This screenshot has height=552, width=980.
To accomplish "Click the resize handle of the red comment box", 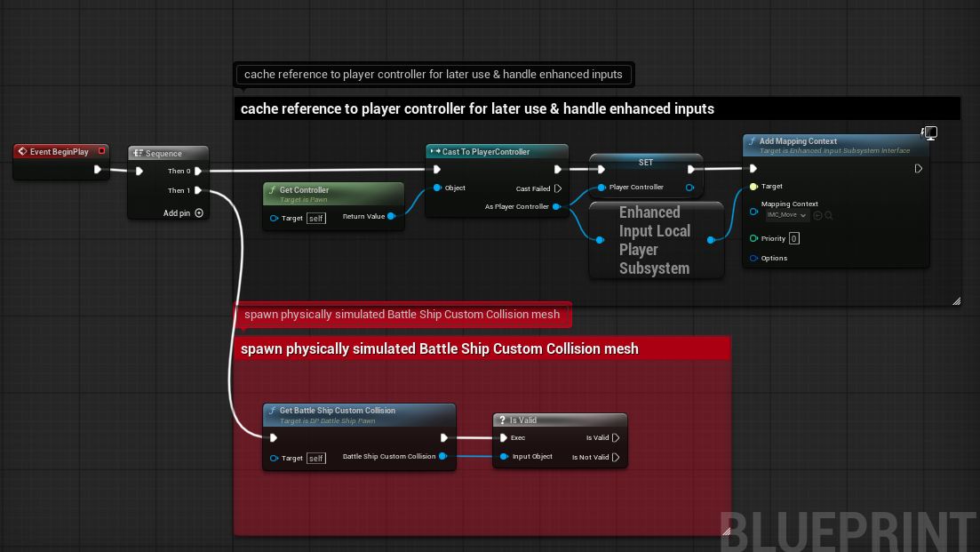I will click(x=724, y=530).
